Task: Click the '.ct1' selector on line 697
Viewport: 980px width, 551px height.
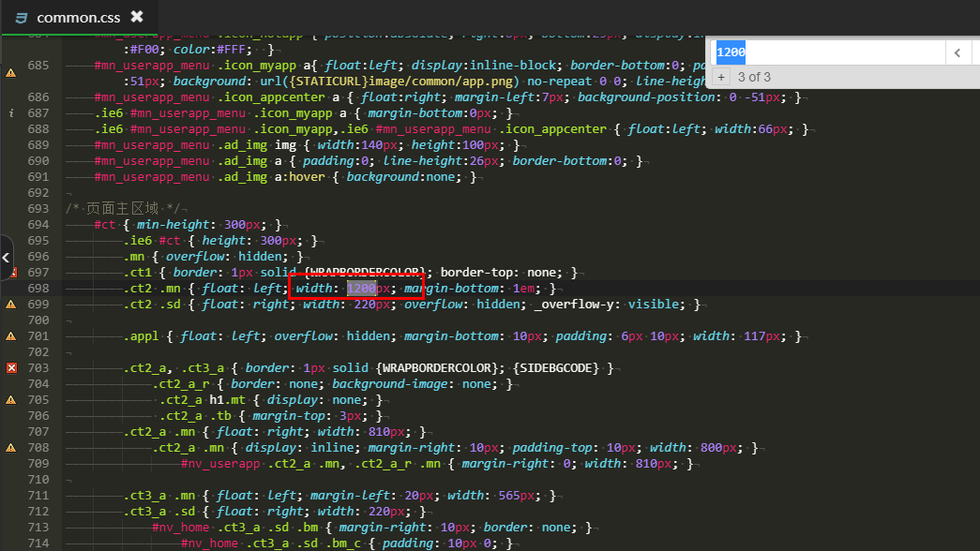Action: point(138,273)
